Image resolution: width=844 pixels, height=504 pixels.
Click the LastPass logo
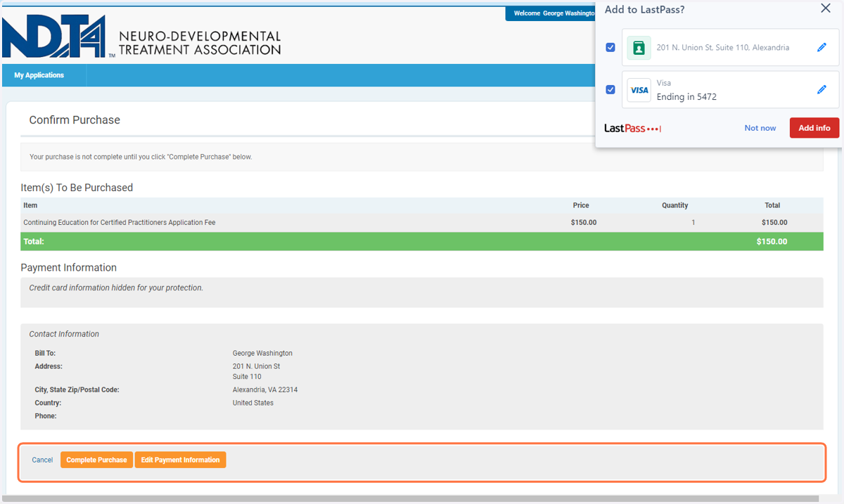[632, 128]
